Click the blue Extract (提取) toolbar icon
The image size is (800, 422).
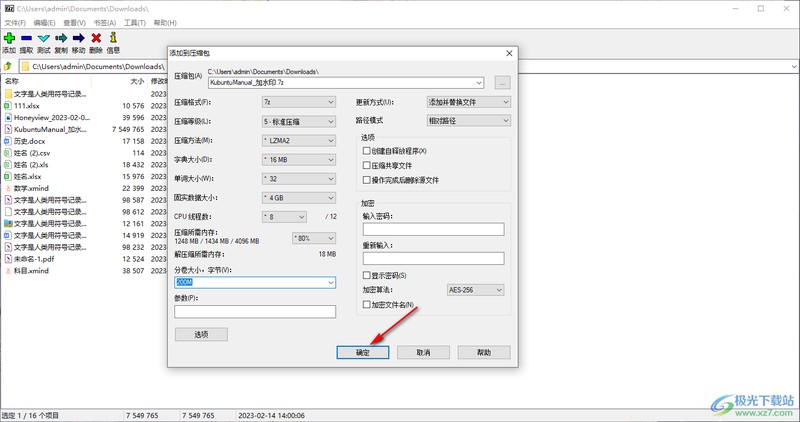(27, 38)
